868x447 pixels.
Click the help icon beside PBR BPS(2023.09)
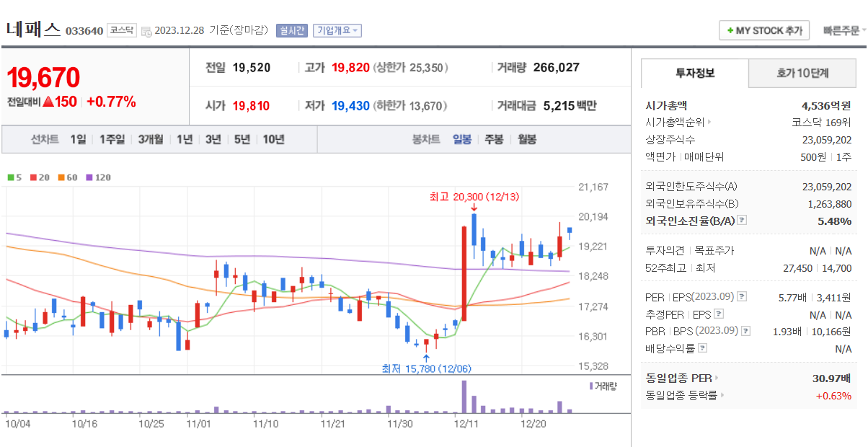[745, 332]
